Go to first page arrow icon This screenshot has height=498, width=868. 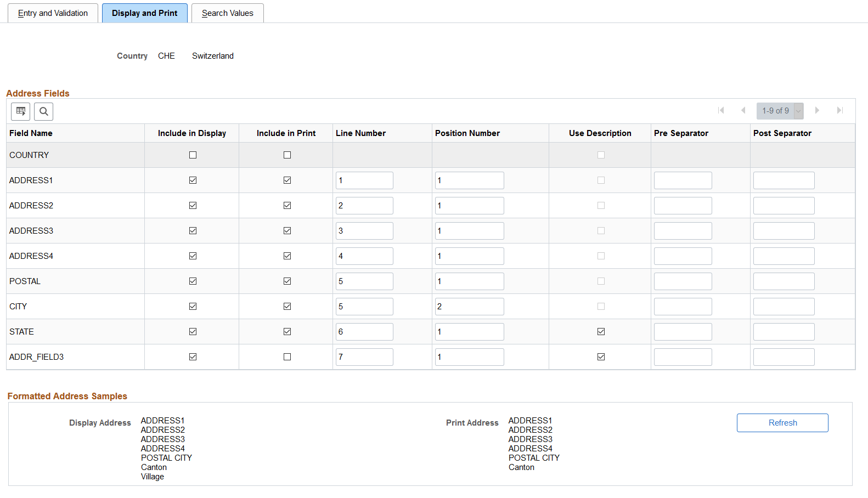[721, 110]
